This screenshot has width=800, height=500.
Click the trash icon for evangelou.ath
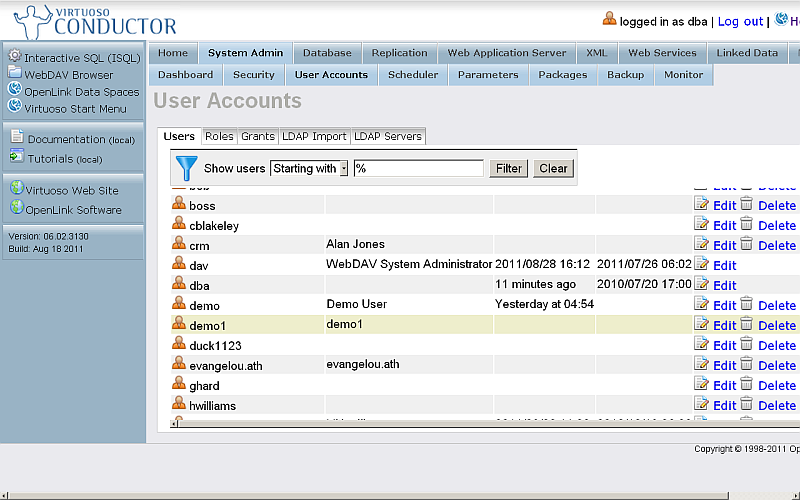[x=746, y=364]
